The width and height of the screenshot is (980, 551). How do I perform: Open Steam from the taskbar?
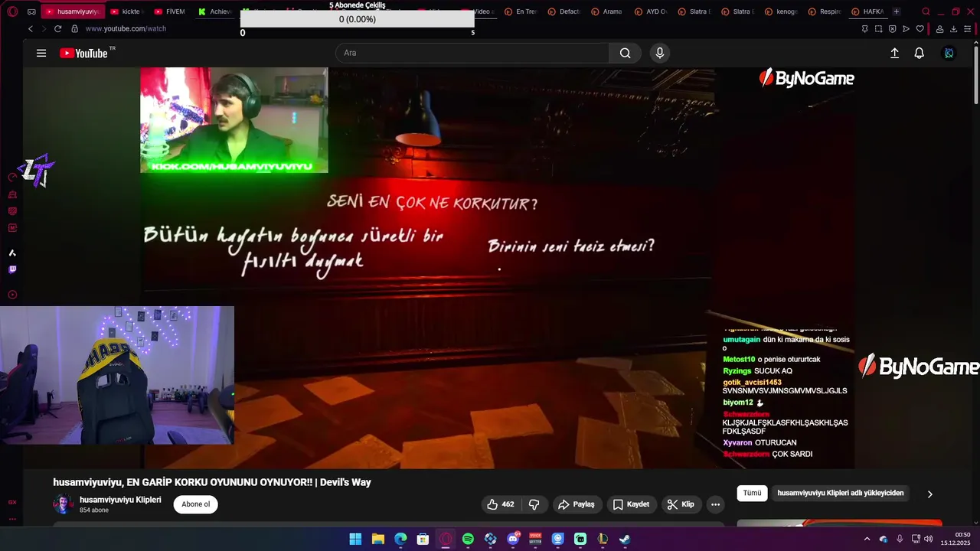[625, 539]
